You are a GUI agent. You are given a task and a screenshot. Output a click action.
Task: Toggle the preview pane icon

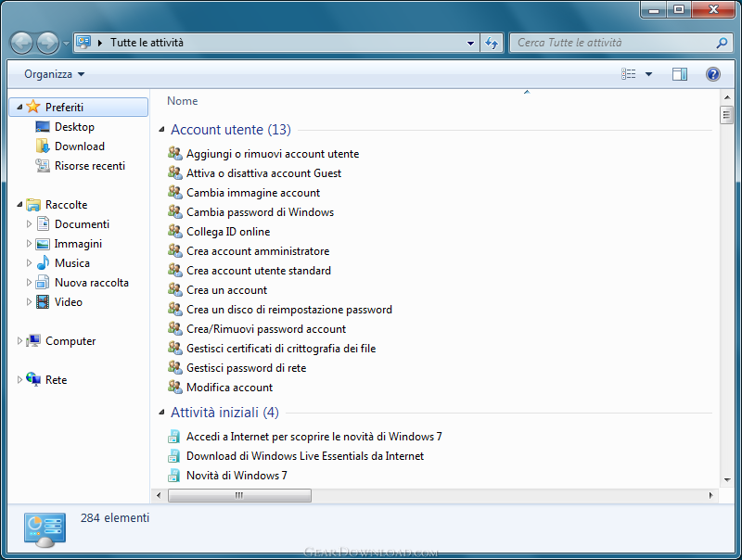(680, 74)
